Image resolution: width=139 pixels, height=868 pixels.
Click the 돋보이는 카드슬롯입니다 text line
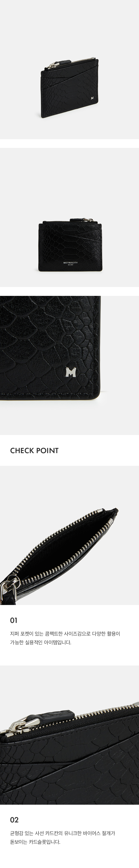[x=35, y=842]
